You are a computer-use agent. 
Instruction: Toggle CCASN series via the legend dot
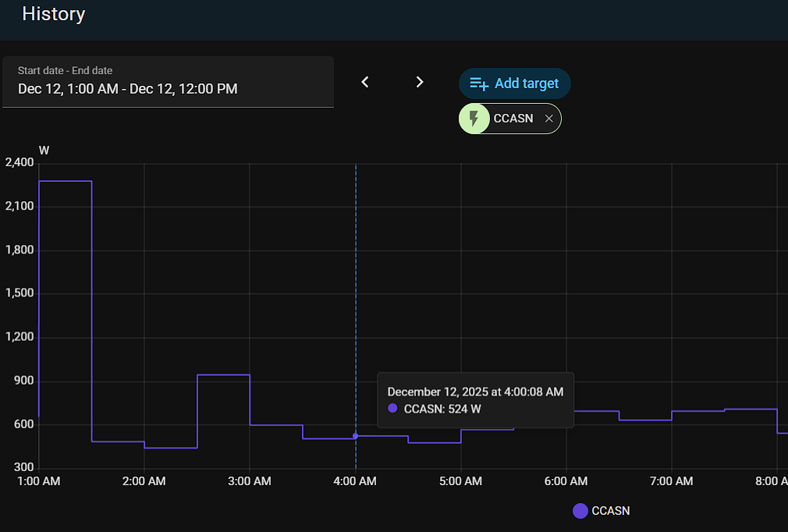pyautogui.click(x=580, y=511)
